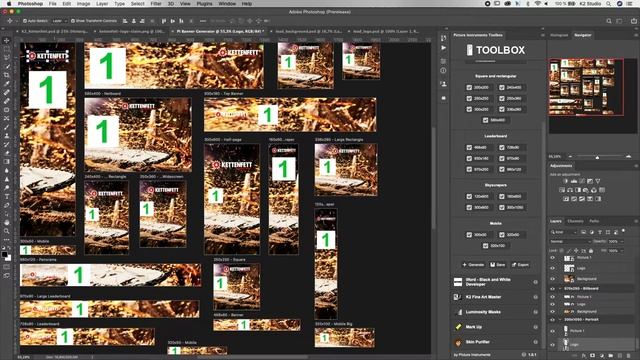The image size is (640, 360).
Task: Select the Zoom tool
Action: coord(7,231)
